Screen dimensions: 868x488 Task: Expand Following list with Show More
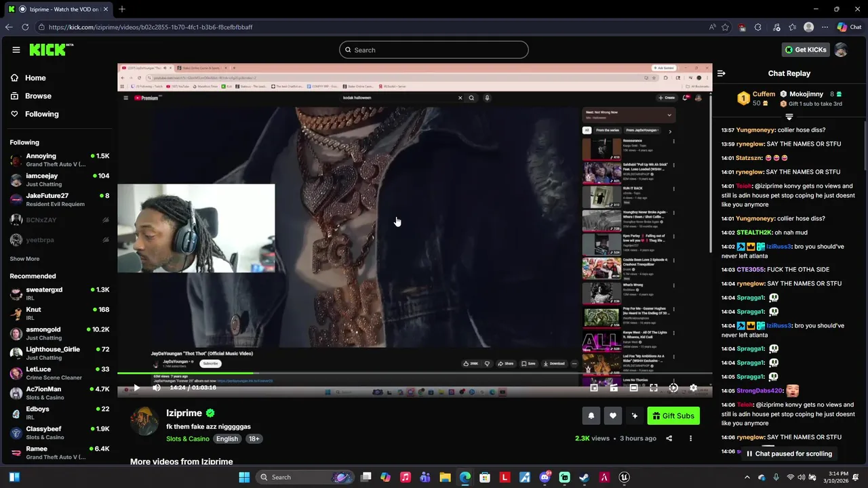pos(24,259)
